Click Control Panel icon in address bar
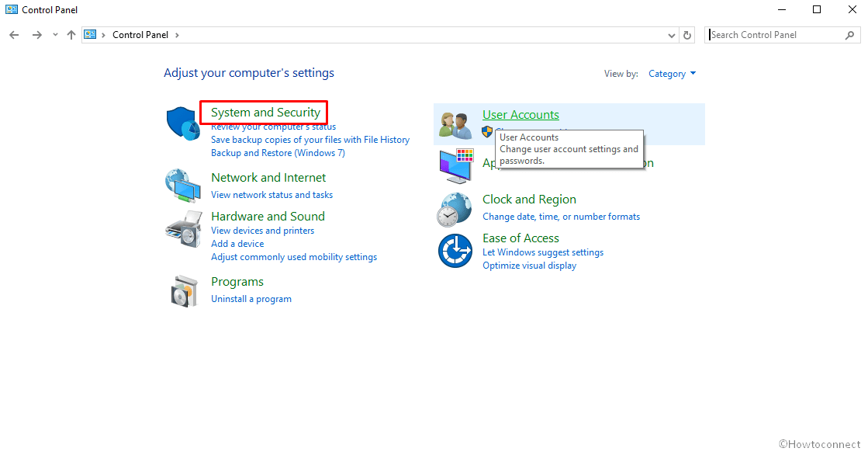Screen dimensions: 868x455 pos(90,34)
